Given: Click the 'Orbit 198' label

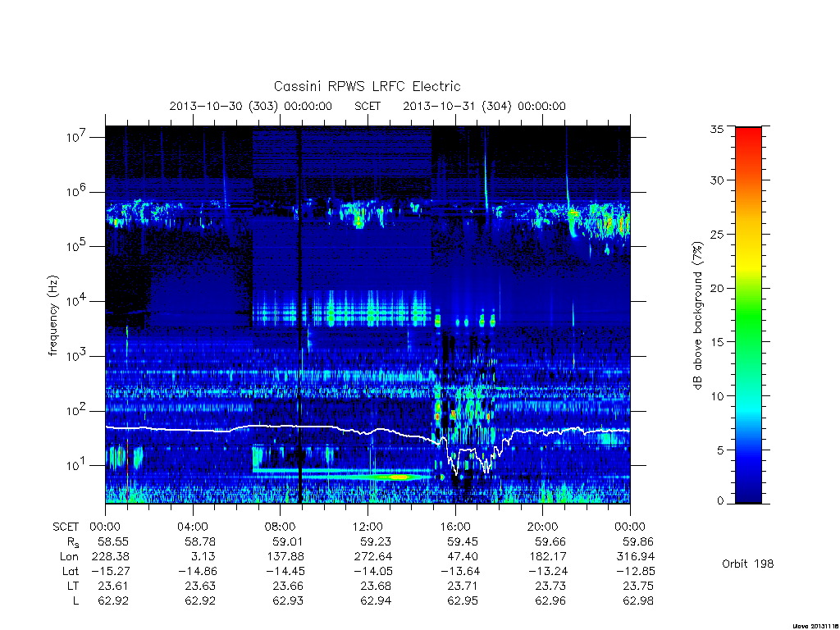Looking at the screenshot, I should (x=747, y=564).
